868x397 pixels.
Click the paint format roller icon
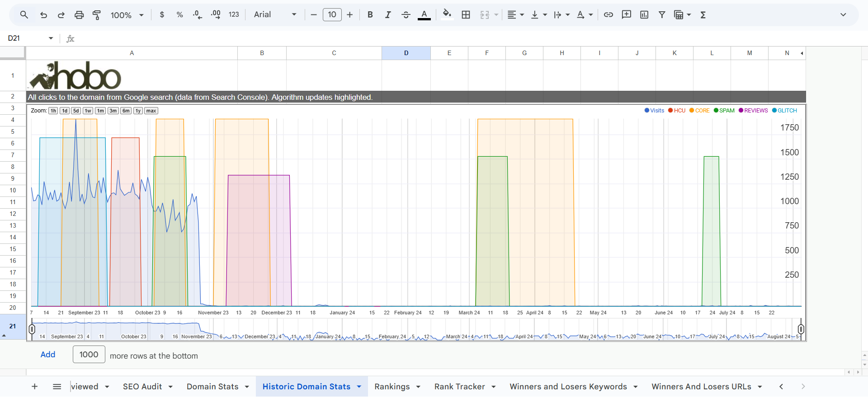[97, 15]
